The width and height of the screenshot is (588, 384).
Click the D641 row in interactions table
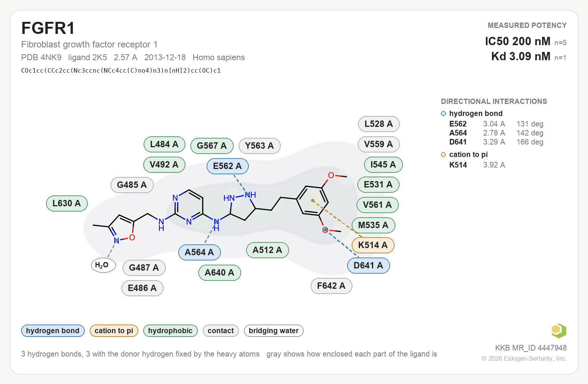496,142
